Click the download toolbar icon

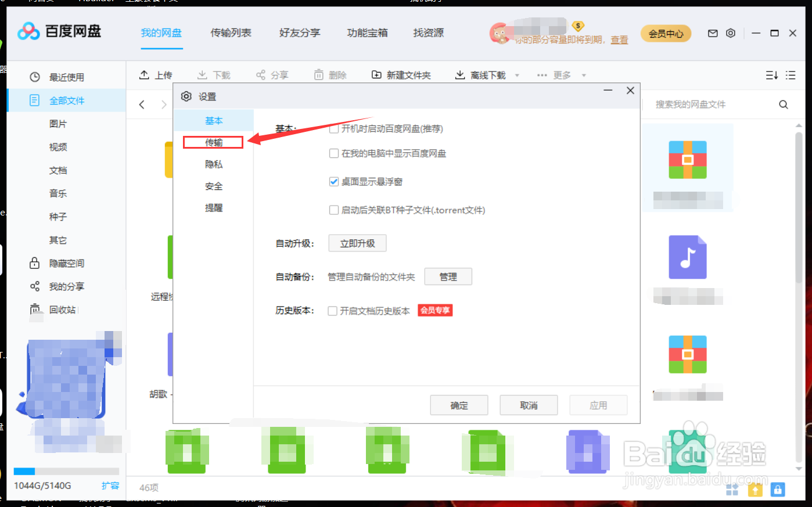point(202,75)
